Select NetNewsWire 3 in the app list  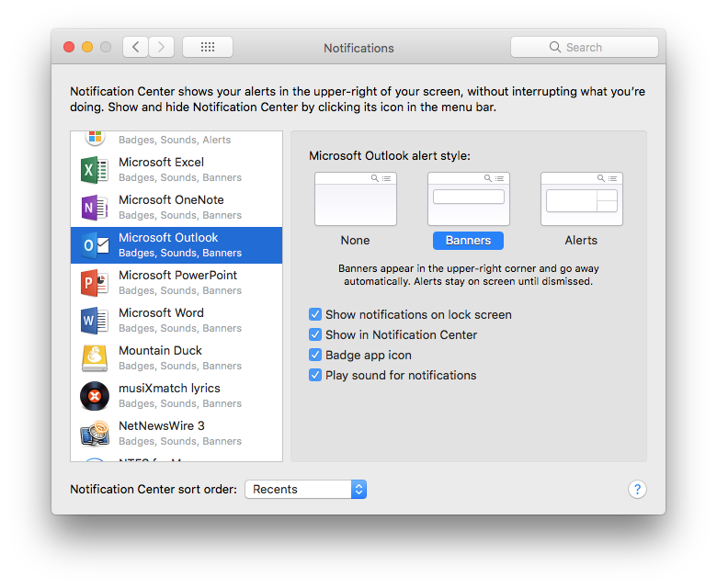pyautogui.click(x=176, y=434)
